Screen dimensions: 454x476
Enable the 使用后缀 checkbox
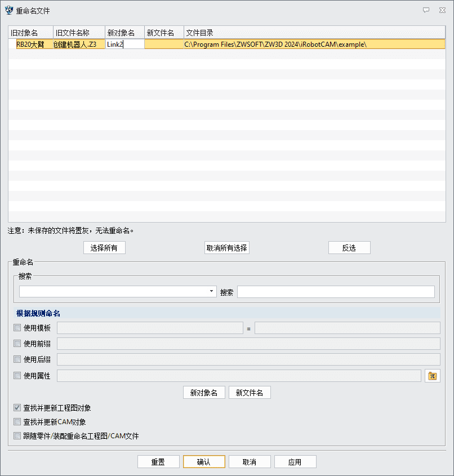click(17, 359)
